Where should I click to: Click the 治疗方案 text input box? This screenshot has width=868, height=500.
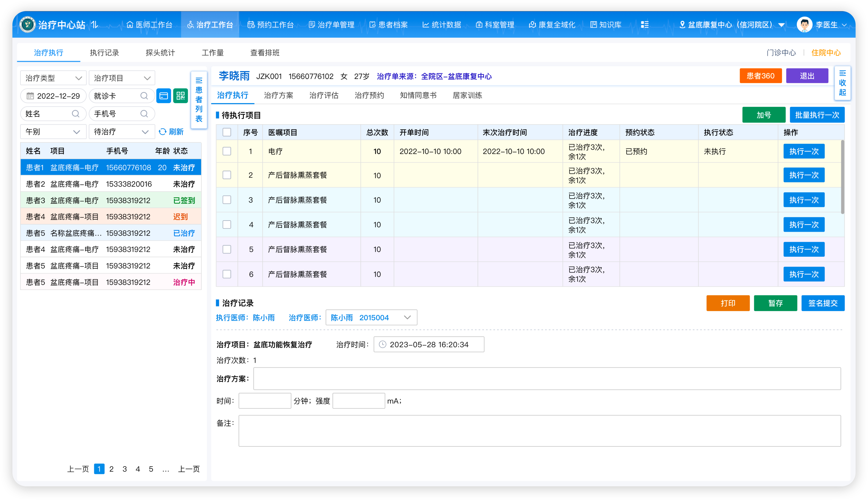click(547, 378)
